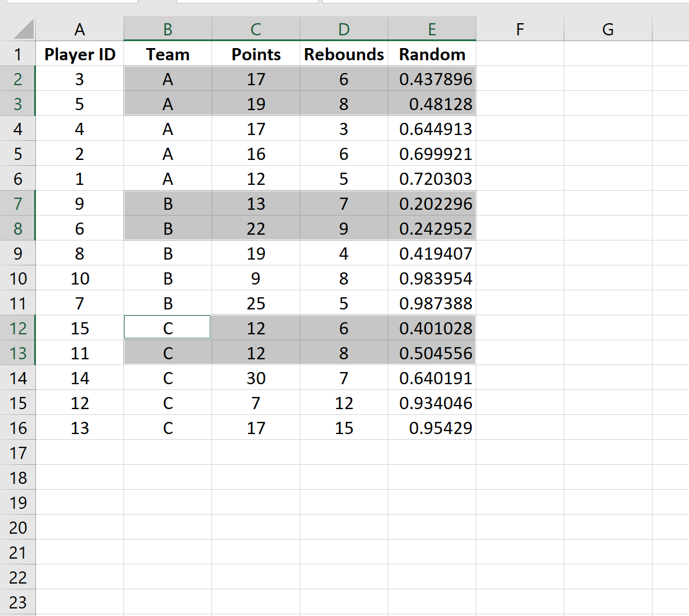This screenshot has width=689, height=616.
Task: Select column G header
Action: tap(608, 30)
